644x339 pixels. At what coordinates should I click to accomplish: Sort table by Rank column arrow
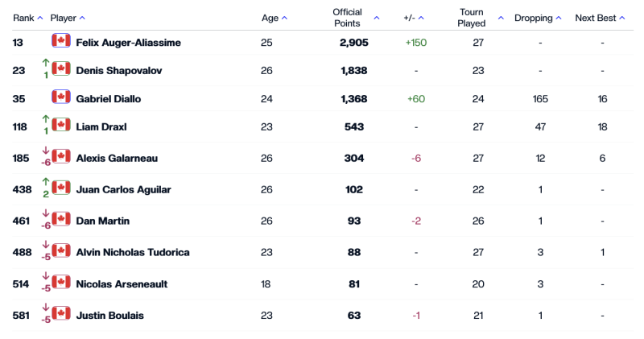point(40,18)
